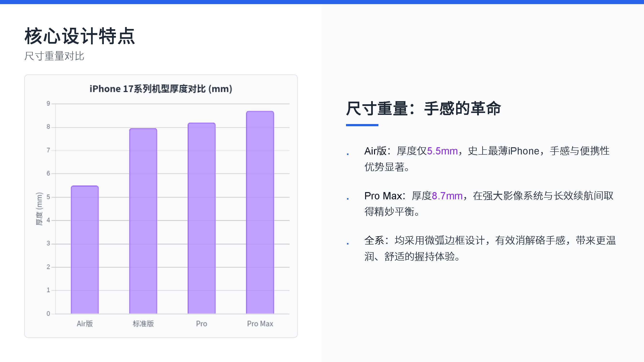Image resolution: width=644 pixels, height=362 pixels.
Task: Click the Pro x-axis label
Action: (201, 324)
